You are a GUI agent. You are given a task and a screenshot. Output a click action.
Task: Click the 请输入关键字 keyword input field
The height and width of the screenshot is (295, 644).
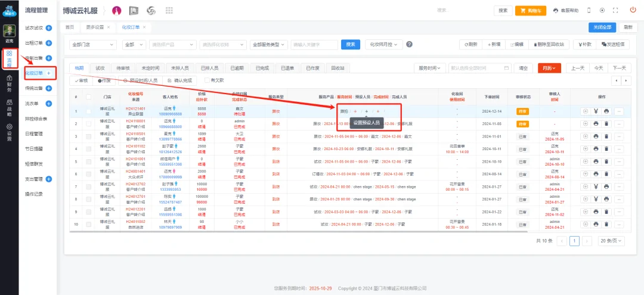pos(314,44)
